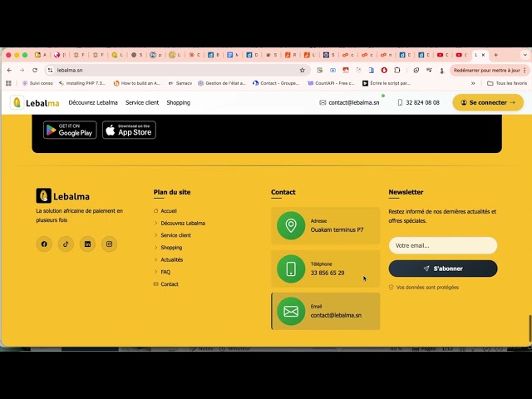Click the 32 824 08 08 phone number
This screenshot has height=399, width=532.
[x=419, y=102]
